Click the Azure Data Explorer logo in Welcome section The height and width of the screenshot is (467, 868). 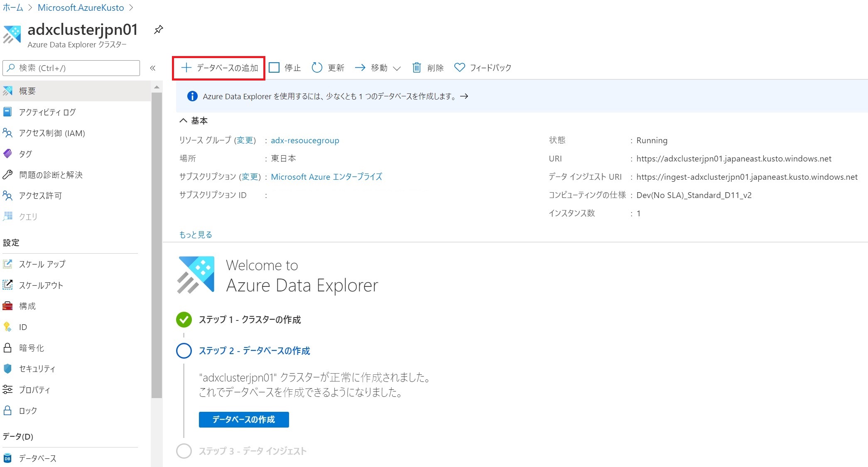tap(196, 275)
